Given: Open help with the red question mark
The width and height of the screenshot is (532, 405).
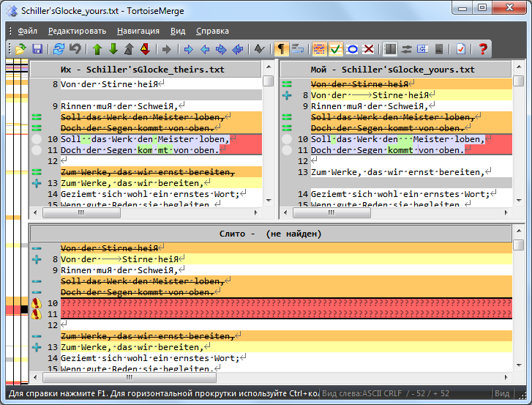Looking at the screenshot, I should (x=483, y=49).
